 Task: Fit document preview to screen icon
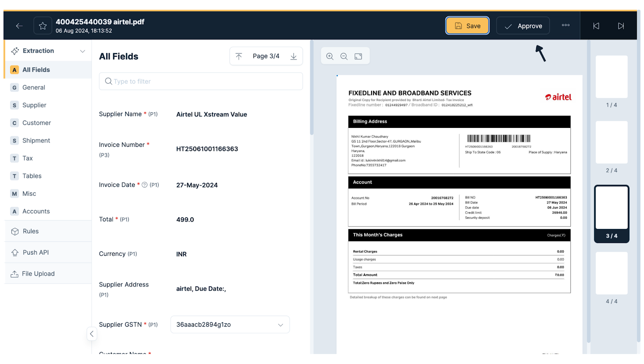point(358,56)
